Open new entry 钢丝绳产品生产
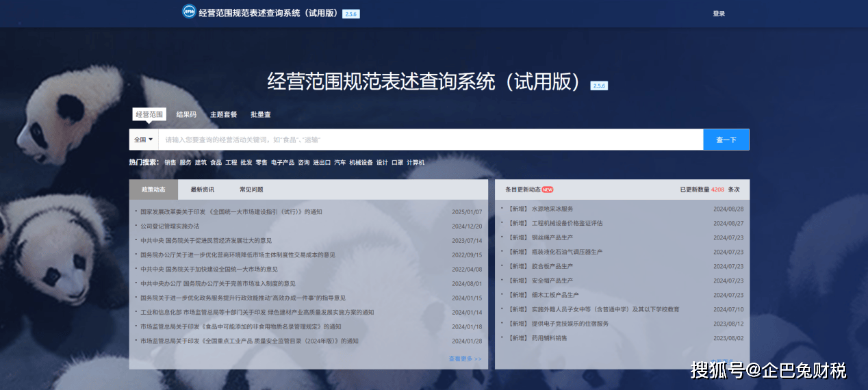 tap(540, 237)
